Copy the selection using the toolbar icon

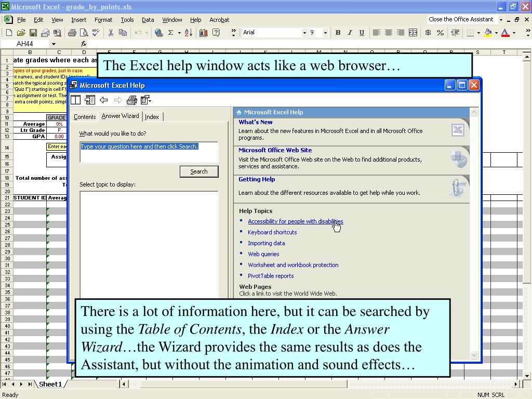coord(123,33)
